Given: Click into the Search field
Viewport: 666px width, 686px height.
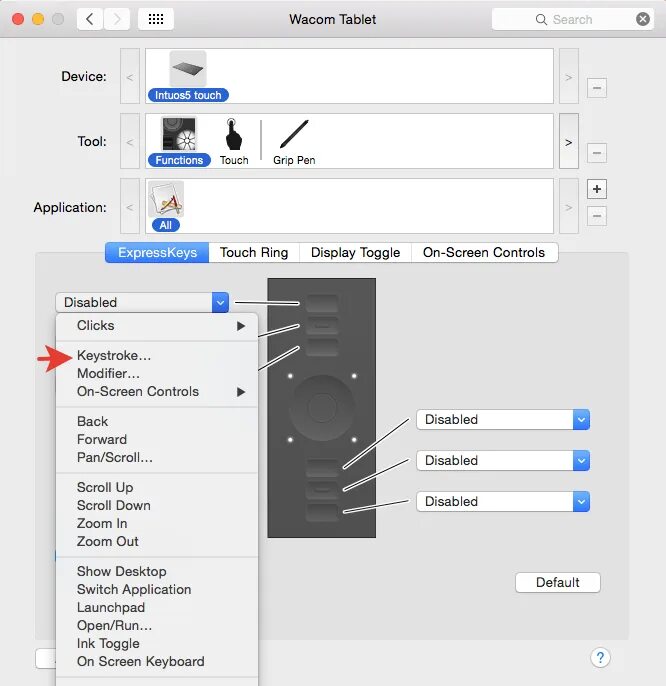Looking at the screenshot, I should click(x=573, y=19).
